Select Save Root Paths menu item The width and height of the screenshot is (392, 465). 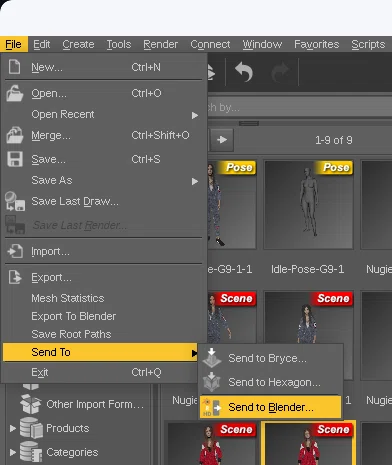tap(103, 334)
